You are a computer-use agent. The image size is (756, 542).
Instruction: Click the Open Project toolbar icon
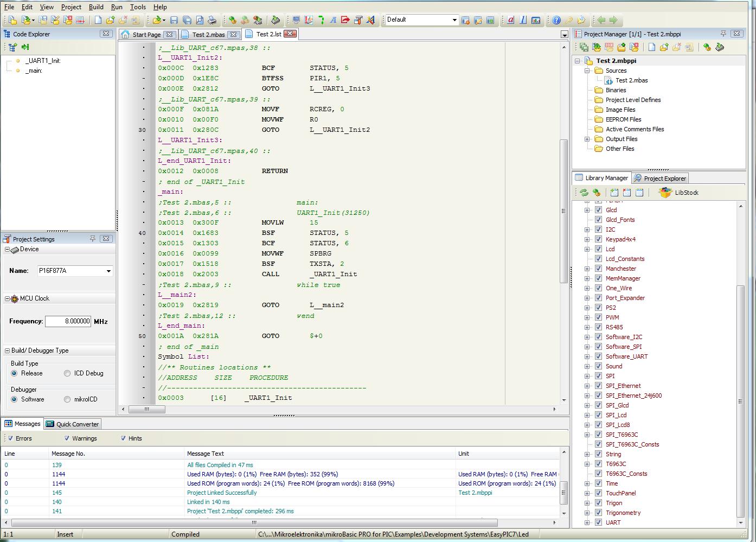(x=26, y=20)
